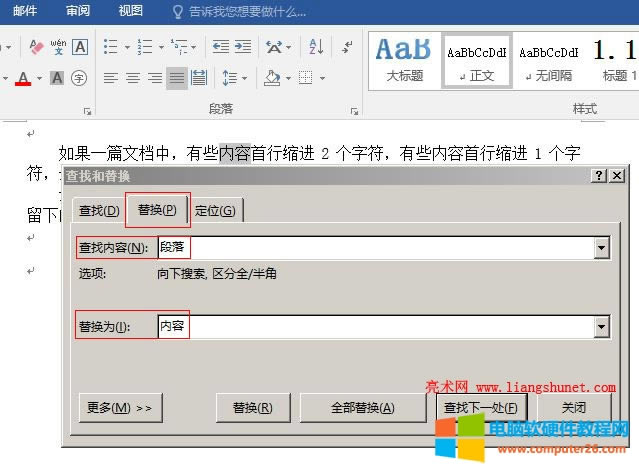
Task: Switch to the 定位(G) tab
Action: click(215, 211)
